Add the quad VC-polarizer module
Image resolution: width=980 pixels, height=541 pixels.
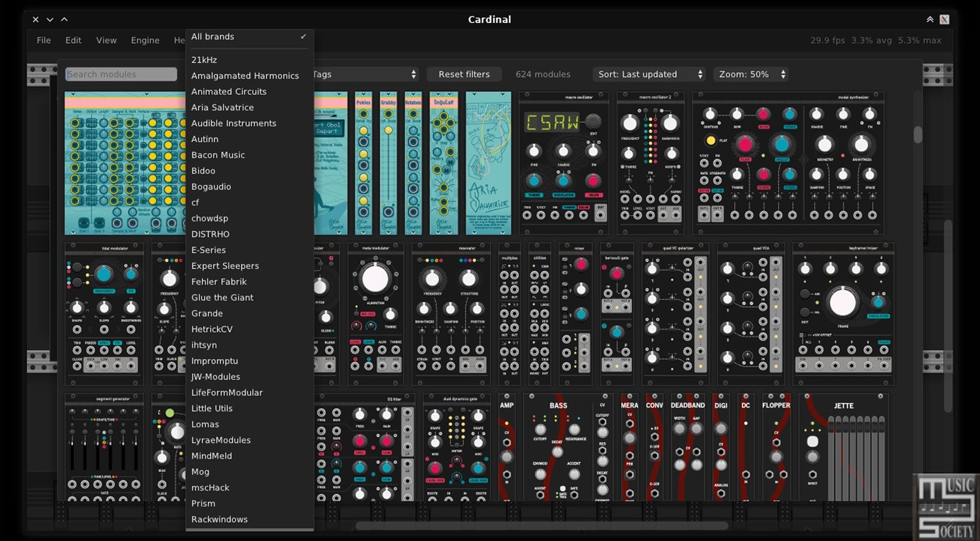click(675, 314)
